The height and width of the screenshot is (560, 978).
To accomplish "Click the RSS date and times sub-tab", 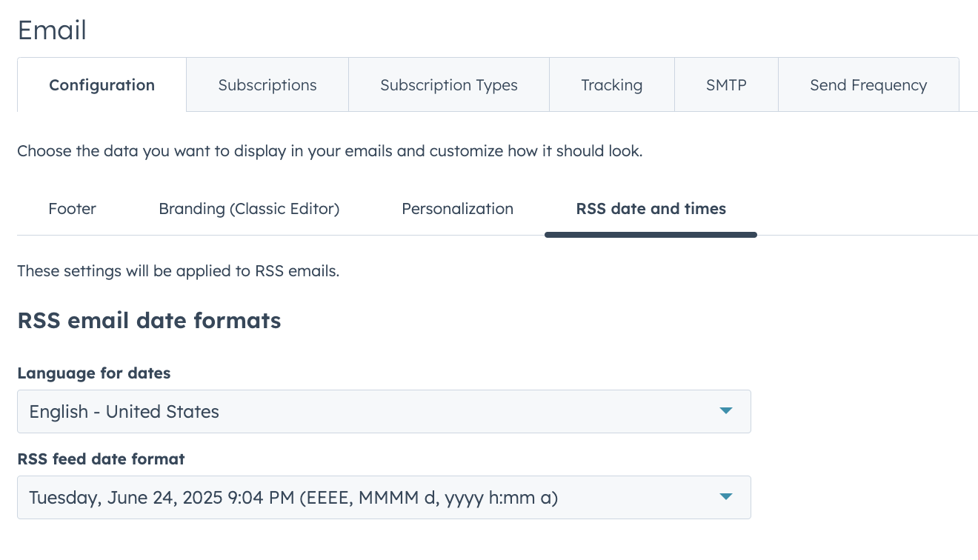I will click(x=651, y=208).
